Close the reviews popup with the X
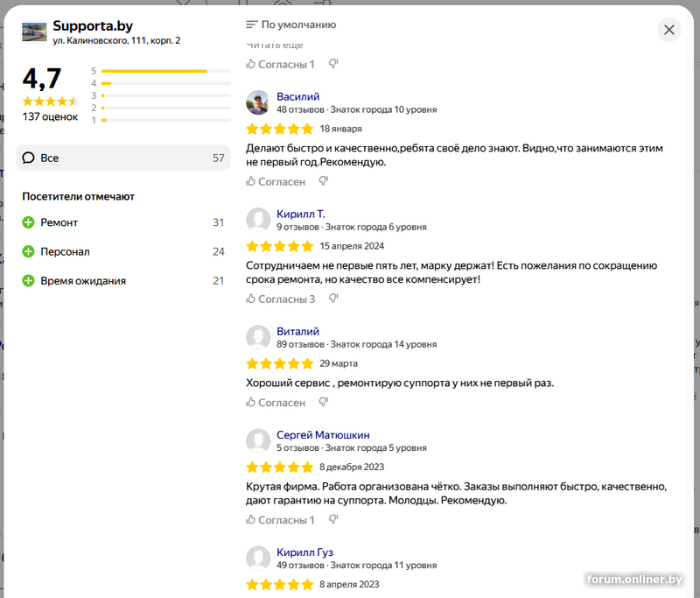This screenshot has width=700, height=598. [x=669, y=30]
